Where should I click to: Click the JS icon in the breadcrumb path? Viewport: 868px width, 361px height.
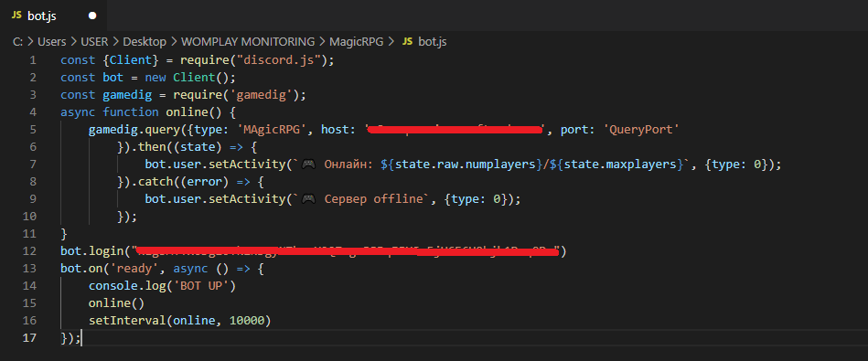(407, 41)
